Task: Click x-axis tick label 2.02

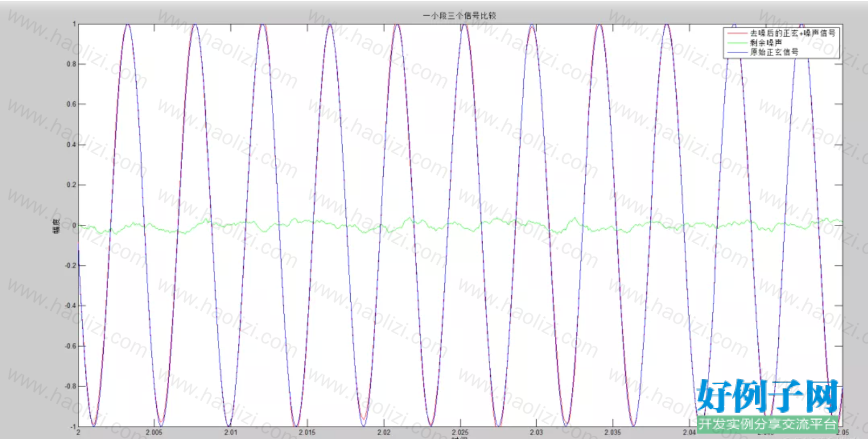Action: (x=384, y=433)
